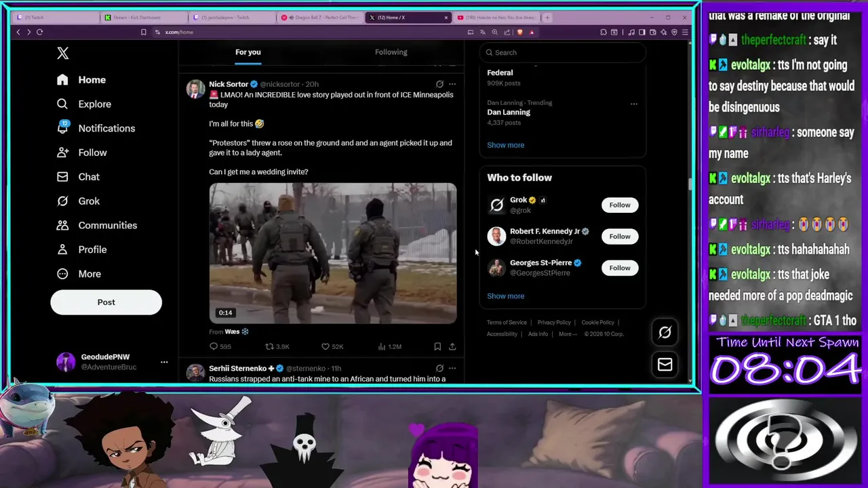
Task: Click the browser bookmark icon
Action: point(143,32)
